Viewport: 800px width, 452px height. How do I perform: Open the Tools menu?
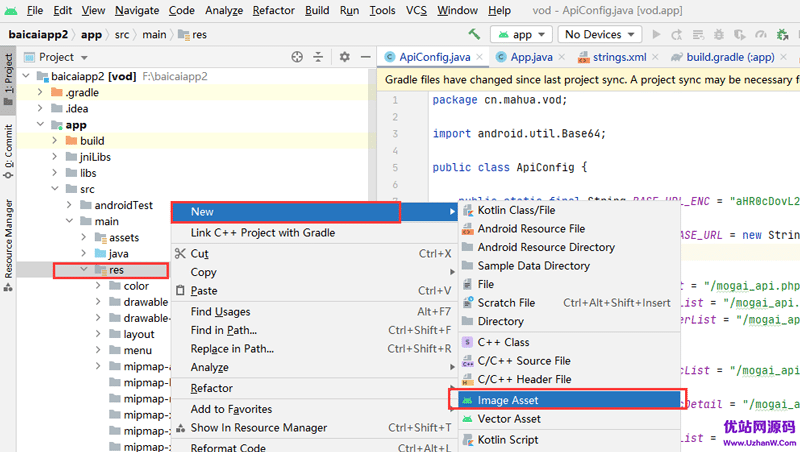(x=382, y=10)
